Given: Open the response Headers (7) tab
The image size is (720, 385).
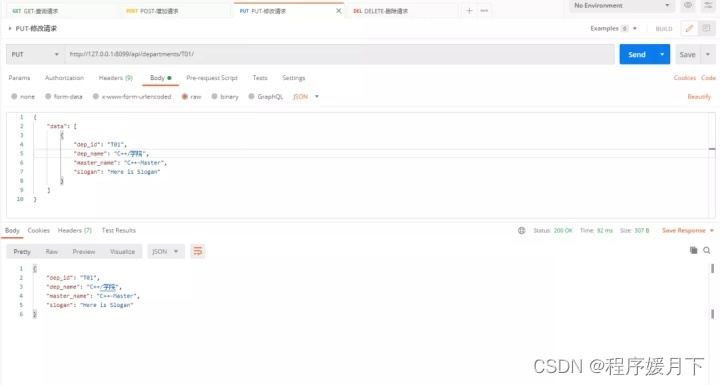Looking at the screenshot, I should tap(74, 230).
